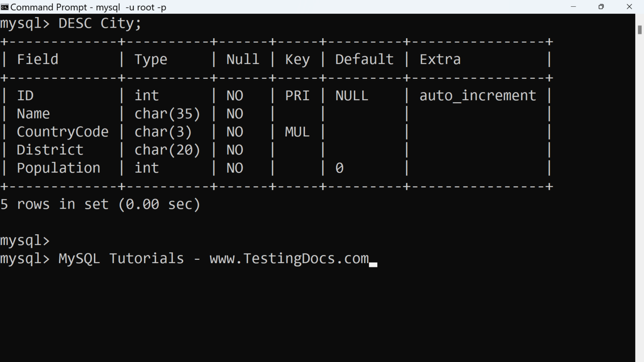
Task: Click the Command Prompt icon in title bar
Action: 5,7
